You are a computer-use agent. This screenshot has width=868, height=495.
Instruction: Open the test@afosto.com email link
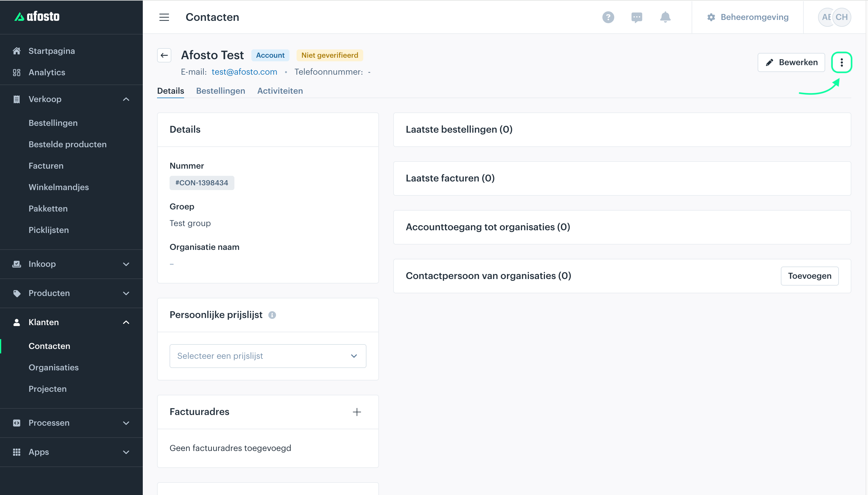244,72
